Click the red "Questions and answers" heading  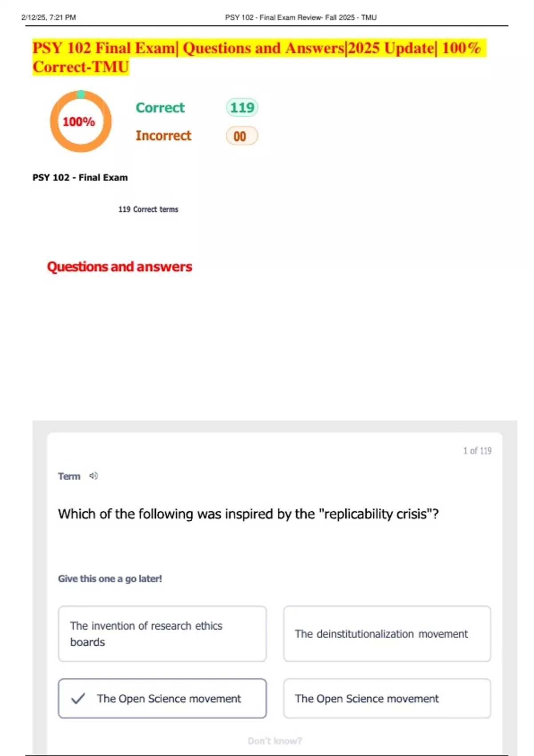click(119, 267)
